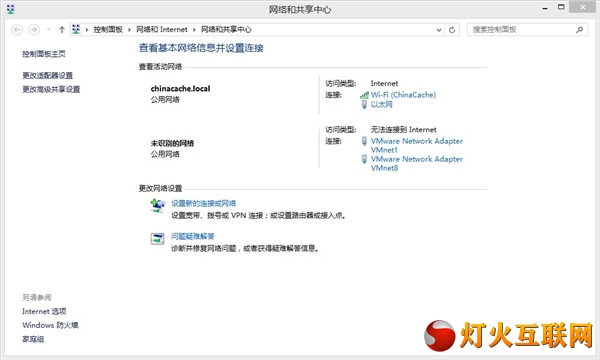600x360 pixels.
Task: Click the new connection setup icon
Action: point(157,206)
